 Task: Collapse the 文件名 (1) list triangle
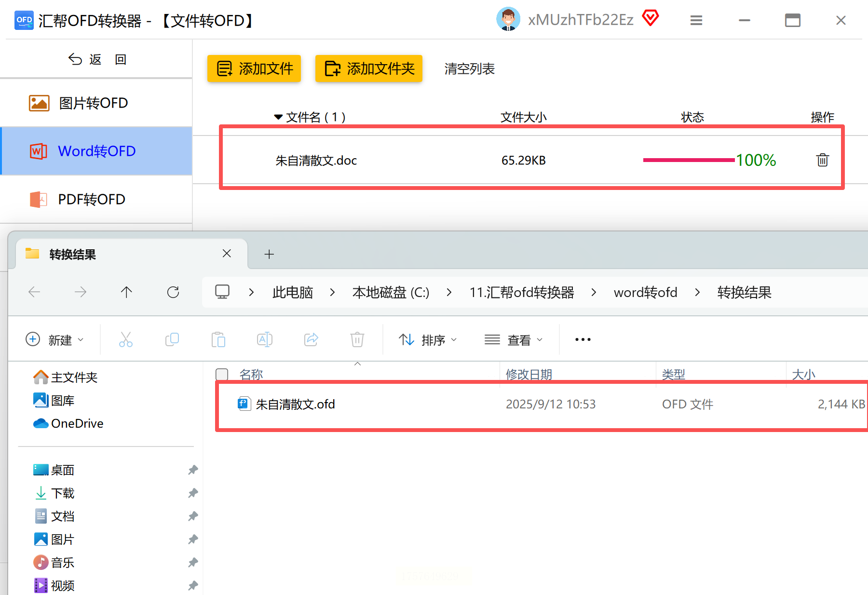(x=278, y=117)
